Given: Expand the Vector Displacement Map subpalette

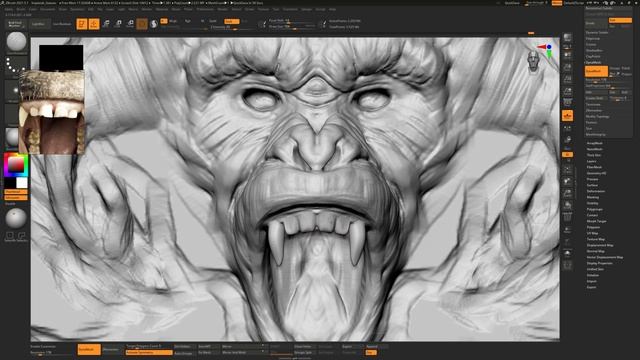Looking at the screenshot, I should click(x=604, y=257).
